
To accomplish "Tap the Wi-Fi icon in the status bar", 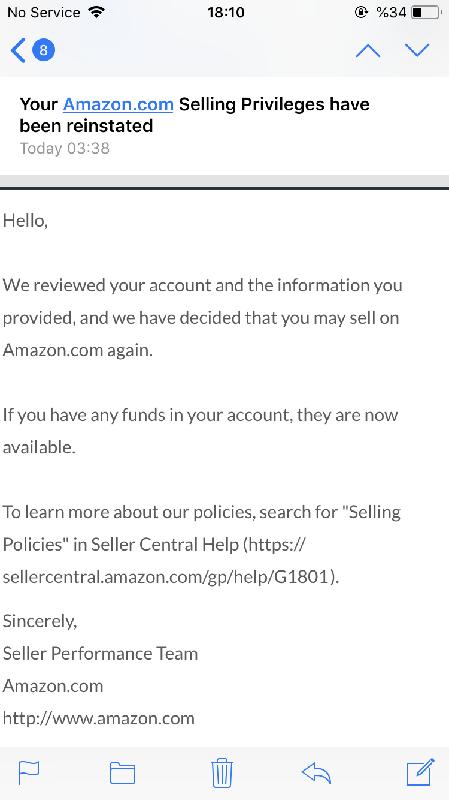I will (95, 12).
